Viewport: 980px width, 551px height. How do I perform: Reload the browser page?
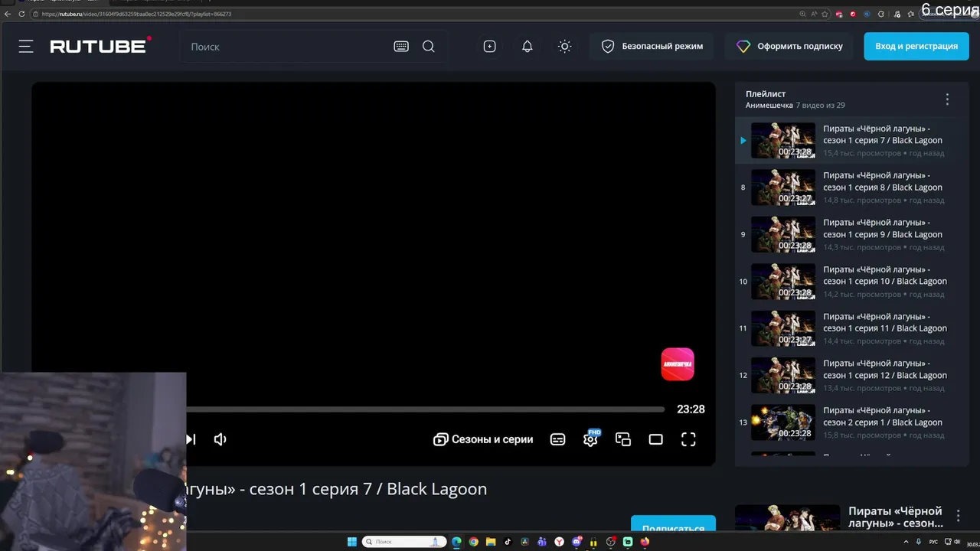[x=21, y=14]
